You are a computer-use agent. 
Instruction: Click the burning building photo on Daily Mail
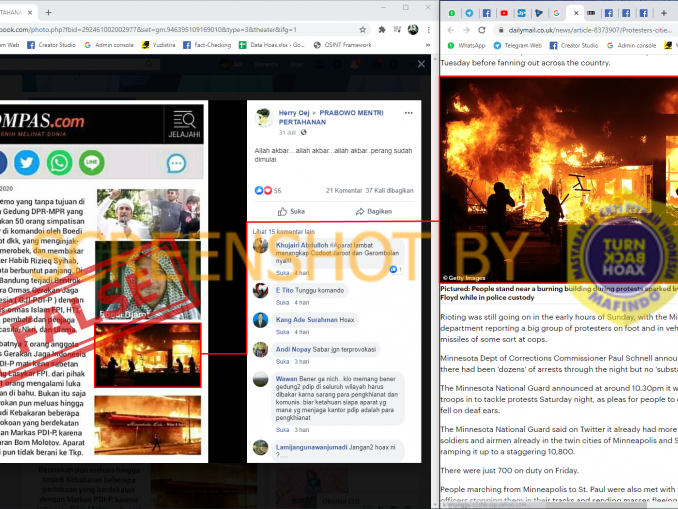point(559,180)
